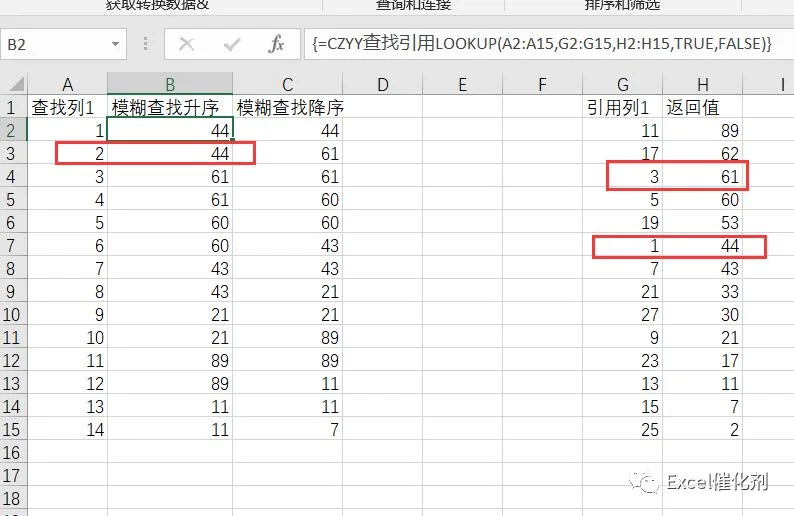Select active cell B2 with value 44
The image size is (794, 516).
point(170,130)
